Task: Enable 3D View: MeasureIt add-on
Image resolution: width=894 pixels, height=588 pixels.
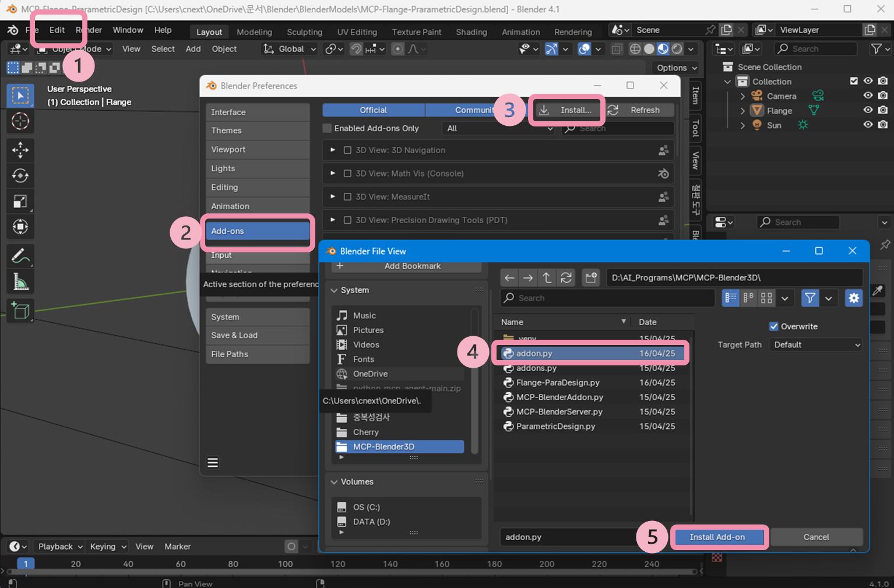Action: click(347, 197)
